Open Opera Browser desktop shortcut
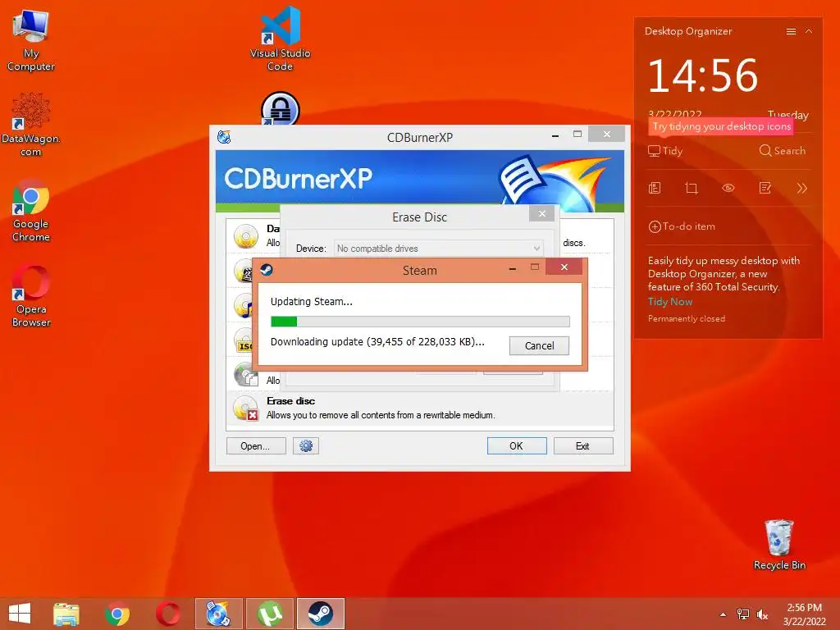Viewport: 840px width, 630px height. (31, 295)
